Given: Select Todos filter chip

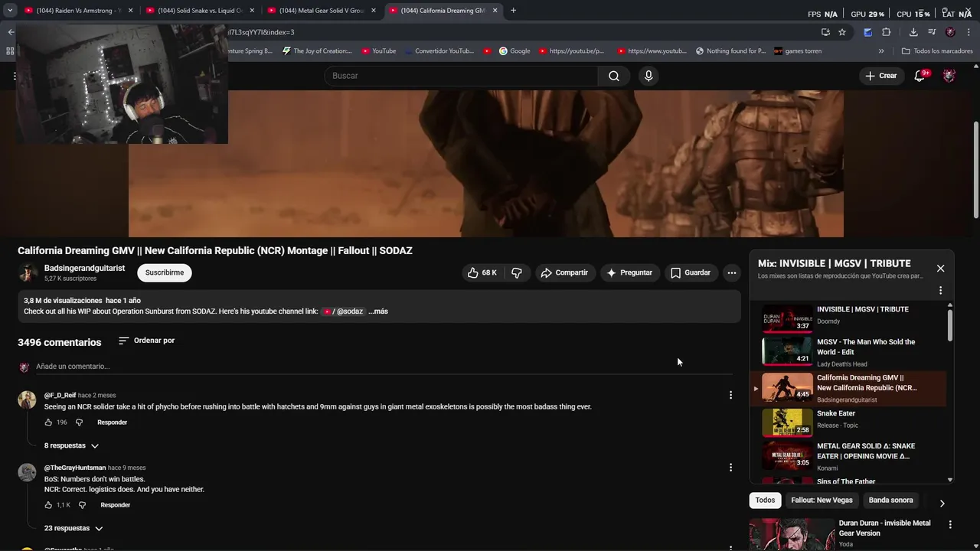Looking at the screenshot, I should (x=765, y=500).
